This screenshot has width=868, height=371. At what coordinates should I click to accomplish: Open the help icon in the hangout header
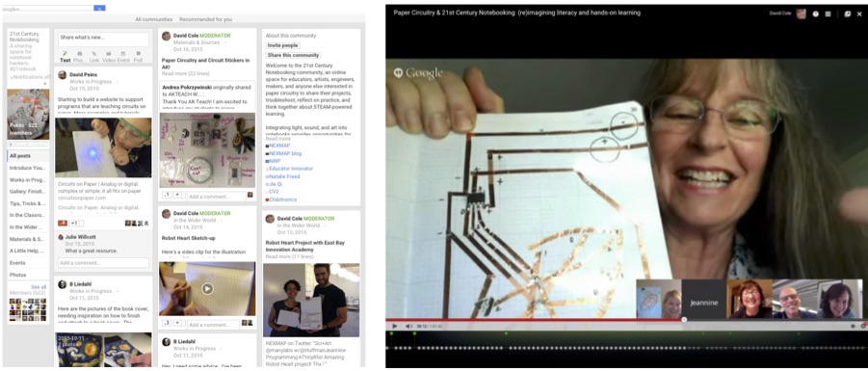[x=815, y=13]
